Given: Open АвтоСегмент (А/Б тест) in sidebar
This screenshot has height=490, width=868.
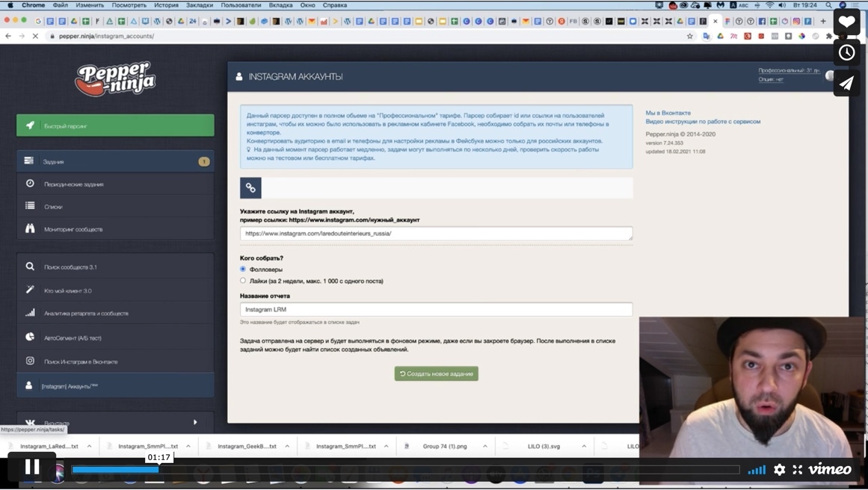Looking at the screenshot, I should 115,338.
